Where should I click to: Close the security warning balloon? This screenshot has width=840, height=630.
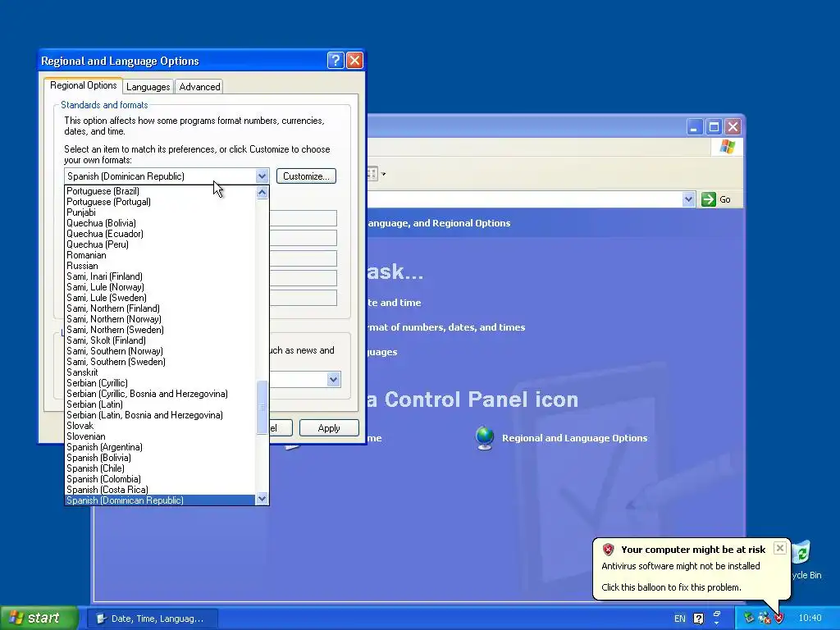click(780, 548)
